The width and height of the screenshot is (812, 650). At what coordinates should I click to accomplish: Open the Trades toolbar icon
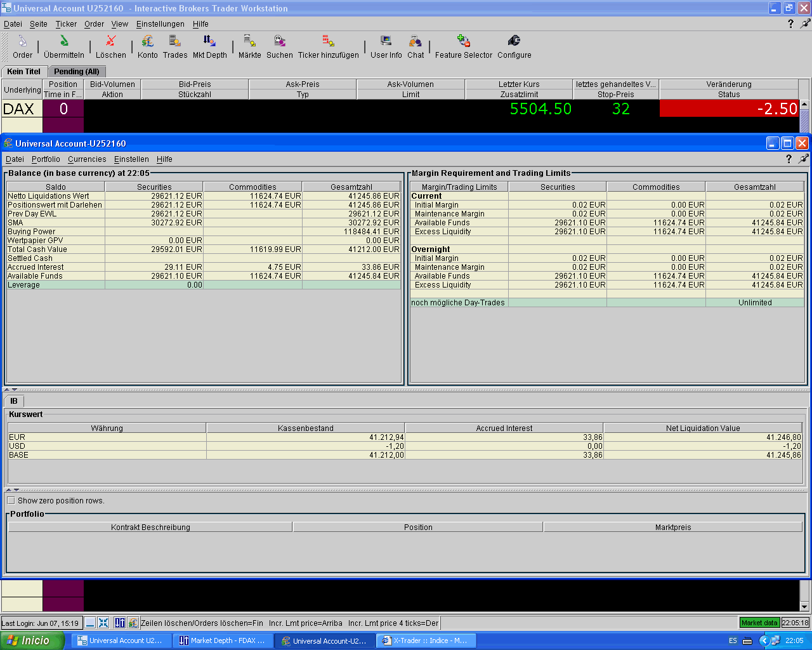(x=174, y=42)
